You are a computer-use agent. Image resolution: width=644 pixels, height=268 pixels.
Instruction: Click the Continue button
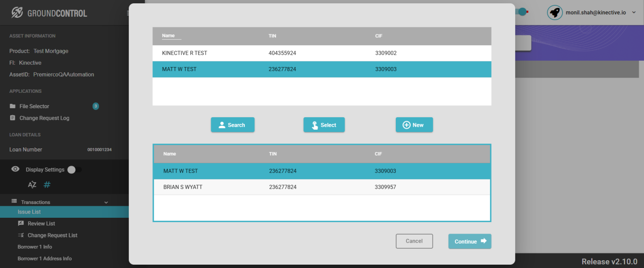[470, 241]
